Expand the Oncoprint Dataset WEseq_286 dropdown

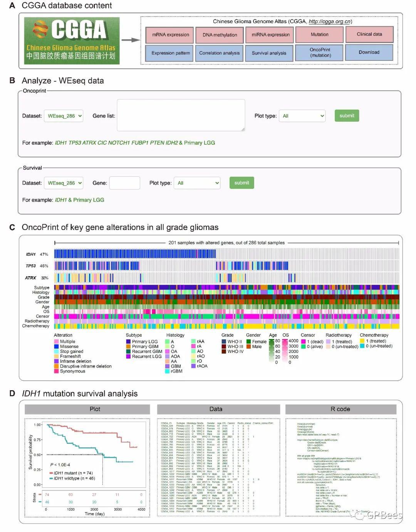[64, 116]
